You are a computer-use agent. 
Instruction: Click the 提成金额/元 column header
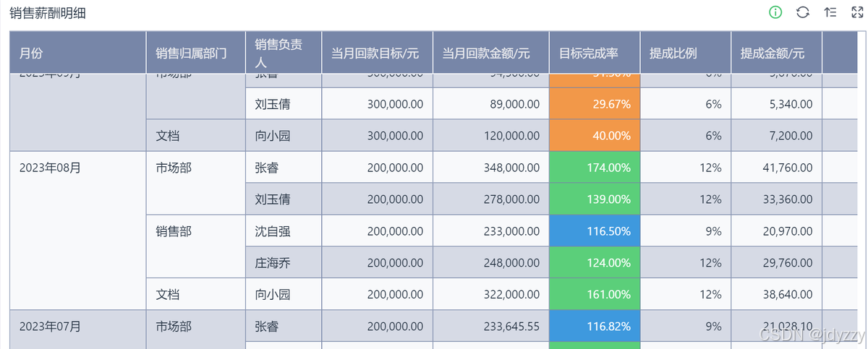pyautogui.click(x=777, y=53)
